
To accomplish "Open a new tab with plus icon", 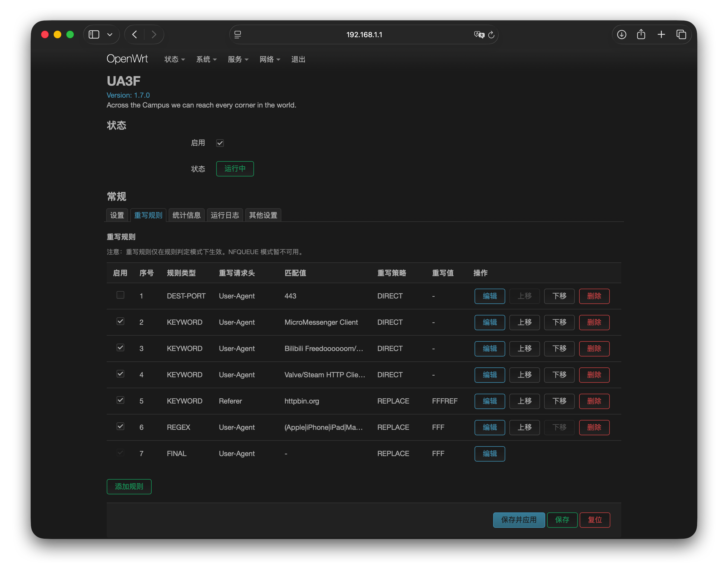I will [661, 34].
